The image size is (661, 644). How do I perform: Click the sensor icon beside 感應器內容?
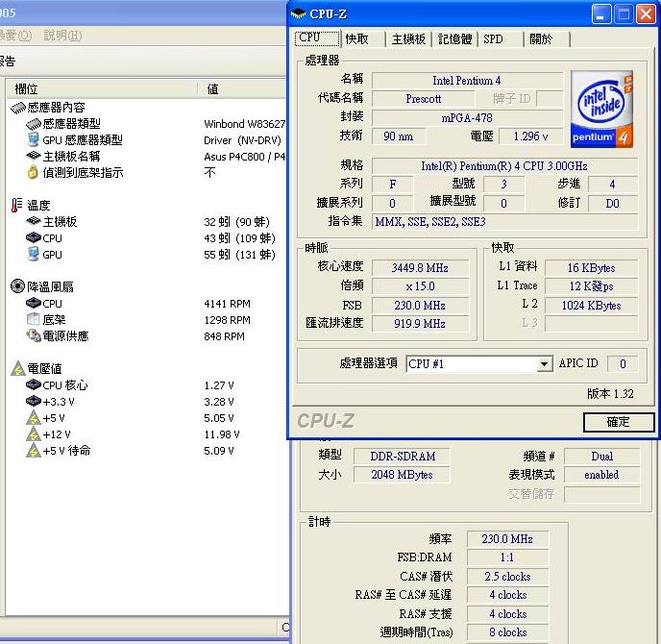click(18, 108)
